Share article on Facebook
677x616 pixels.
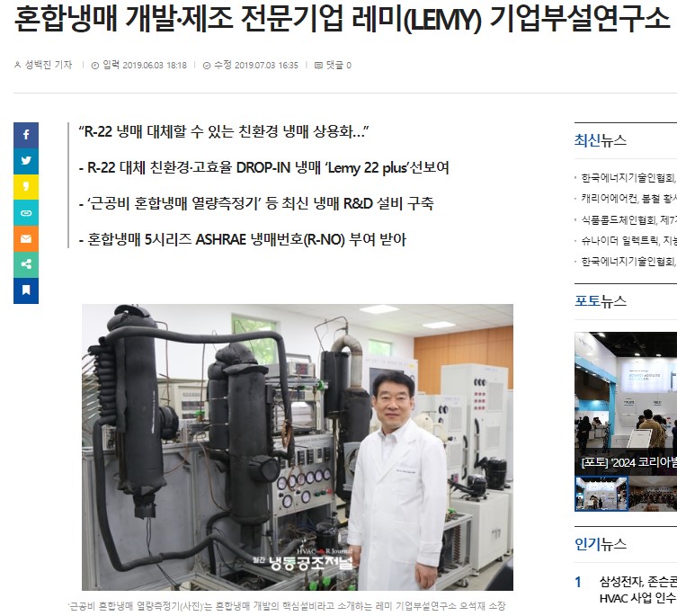click(x=26, y=135)
